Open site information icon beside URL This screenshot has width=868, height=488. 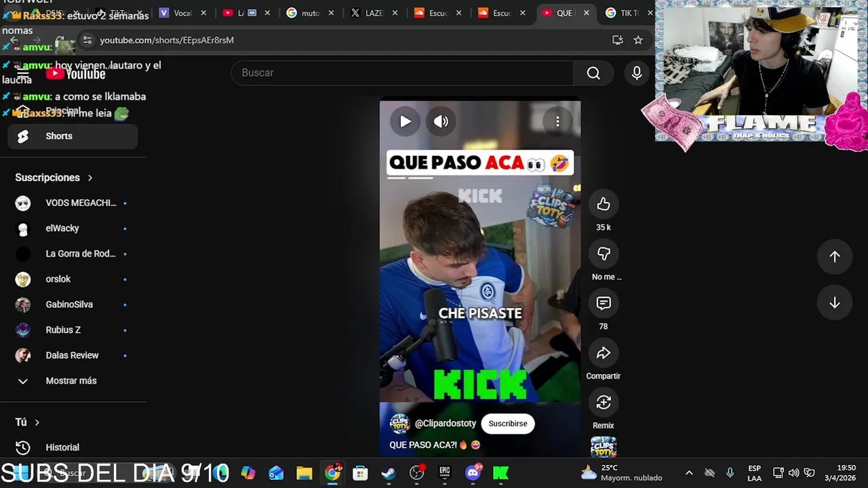(x=87, y=40)
